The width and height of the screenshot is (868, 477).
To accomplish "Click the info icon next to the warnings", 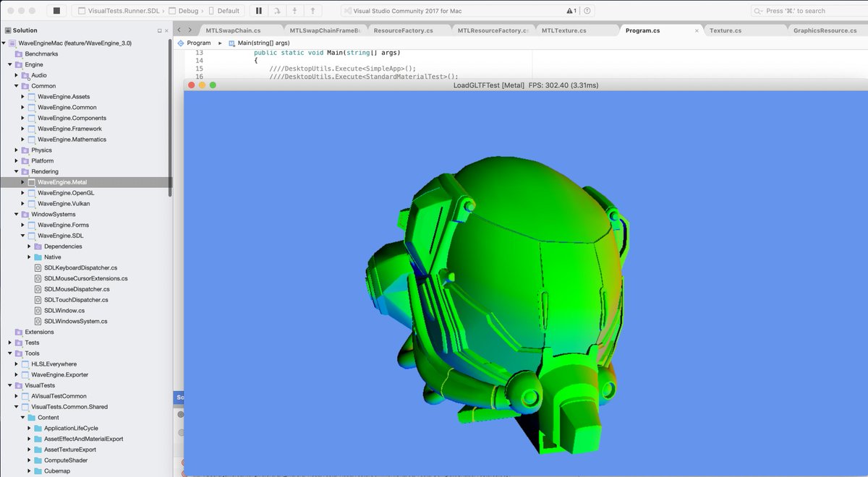I will click(x=587, y=10).
